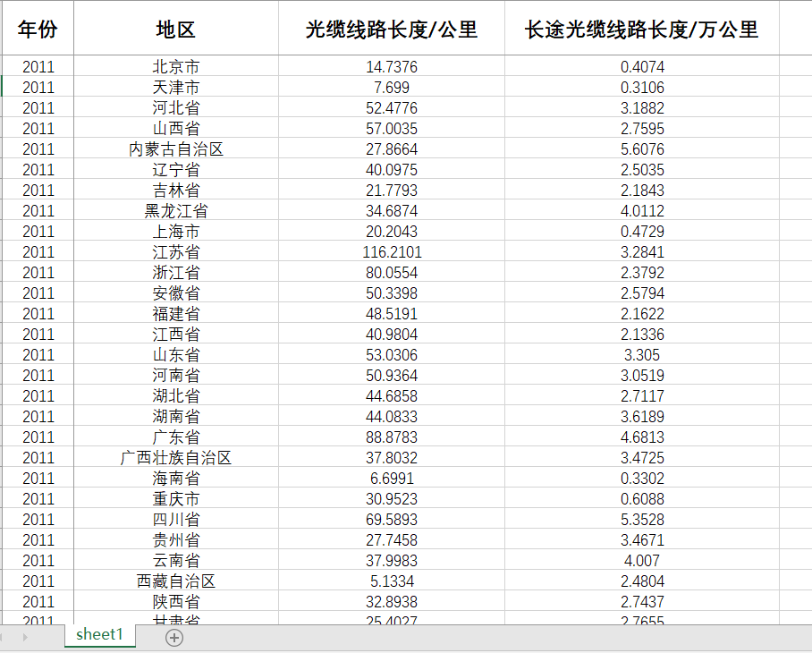Select value 6.6991 for 海南省
The width and height of the screenshot is (812, 653).
click(392, 478)
